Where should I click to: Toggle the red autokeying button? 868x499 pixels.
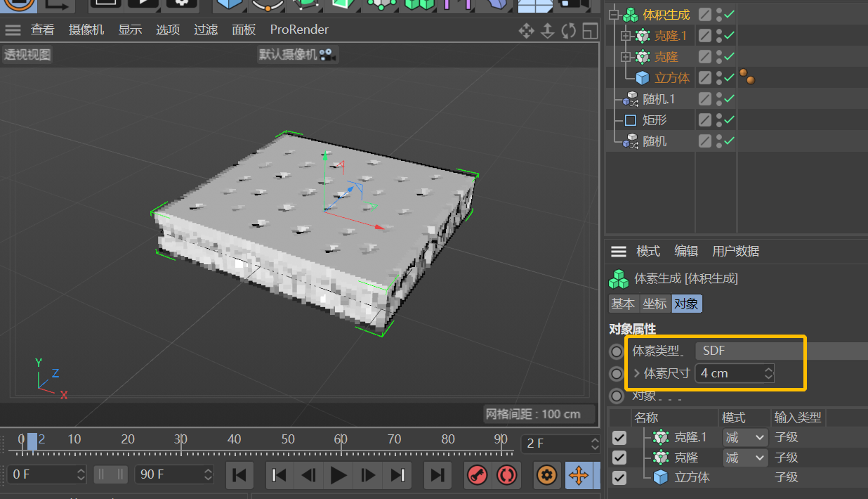pyautogui.click(x=507, y=475)
